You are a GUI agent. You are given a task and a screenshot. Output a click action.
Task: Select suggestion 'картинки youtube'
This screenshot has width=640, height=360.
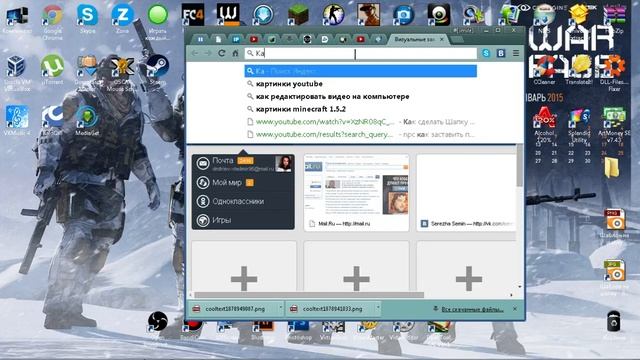(x=361, y=84)
